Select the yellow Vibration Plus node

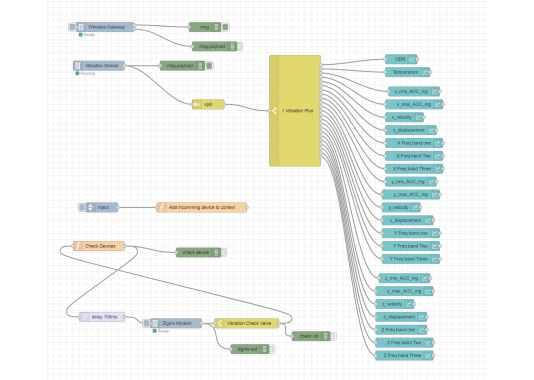tap(295, 111)
